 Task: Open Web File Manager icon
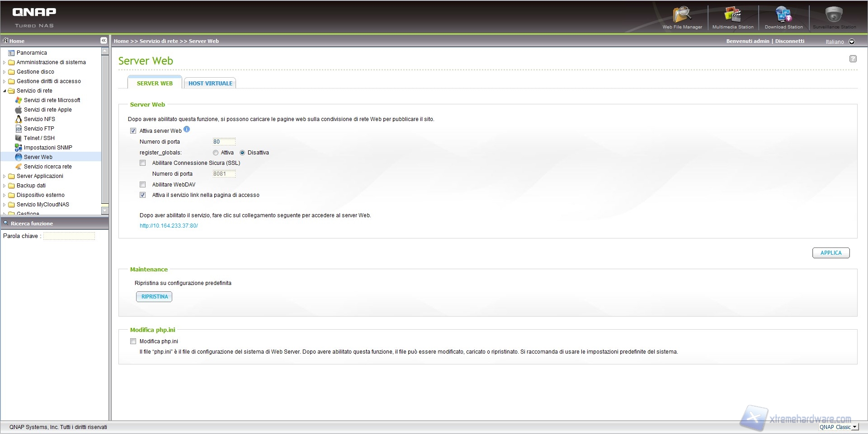(682, 16)
